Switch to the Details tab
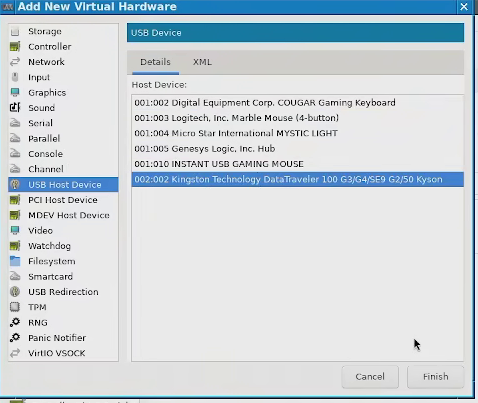Screen dimensions: 478x403 click(x=155, y=62)
